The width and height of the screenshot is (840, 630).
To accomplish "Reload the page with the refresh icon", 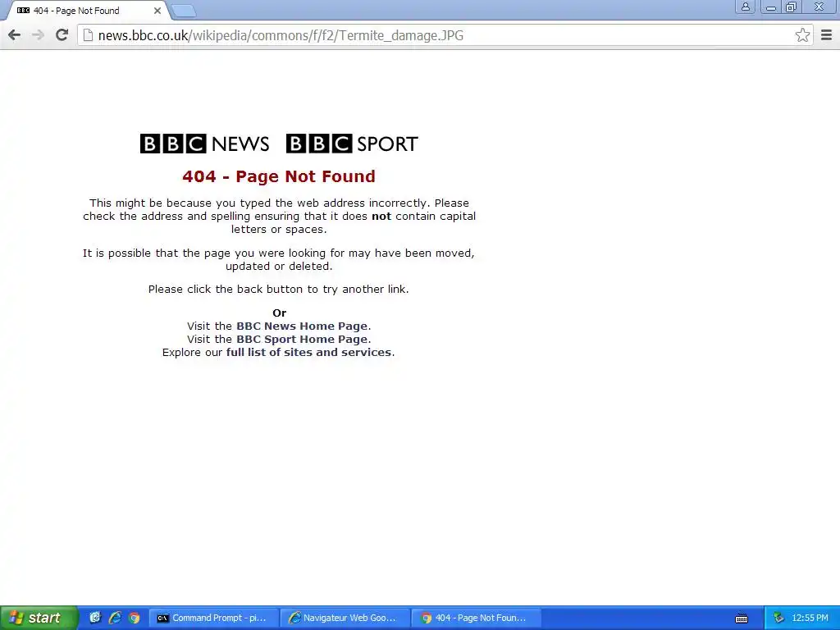I will click(x=62, y=34).
